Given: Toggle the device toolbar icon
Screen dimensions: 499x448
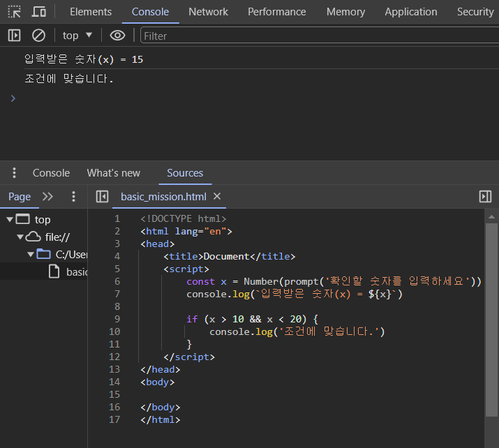Looking at the screenshot, I should (x=39, y=12).
